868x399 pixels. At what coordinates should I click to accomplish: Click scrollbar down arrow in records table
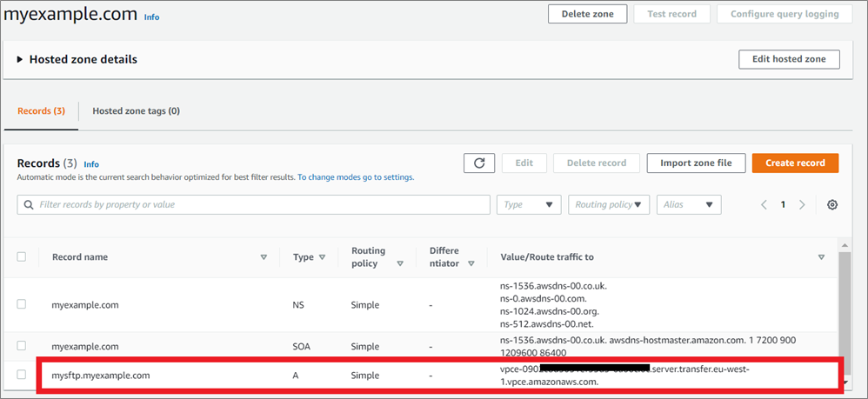click(845, 382)
